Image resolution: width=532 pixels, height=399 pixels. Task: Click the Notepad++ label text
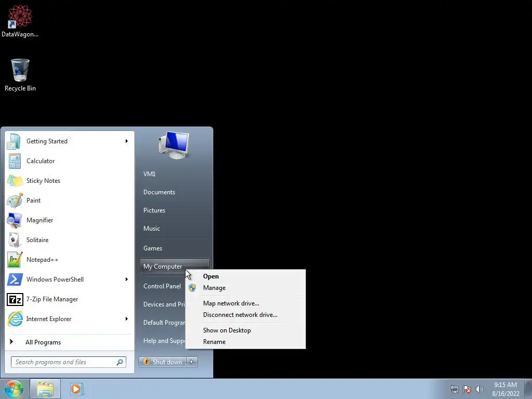coord(42,260)
